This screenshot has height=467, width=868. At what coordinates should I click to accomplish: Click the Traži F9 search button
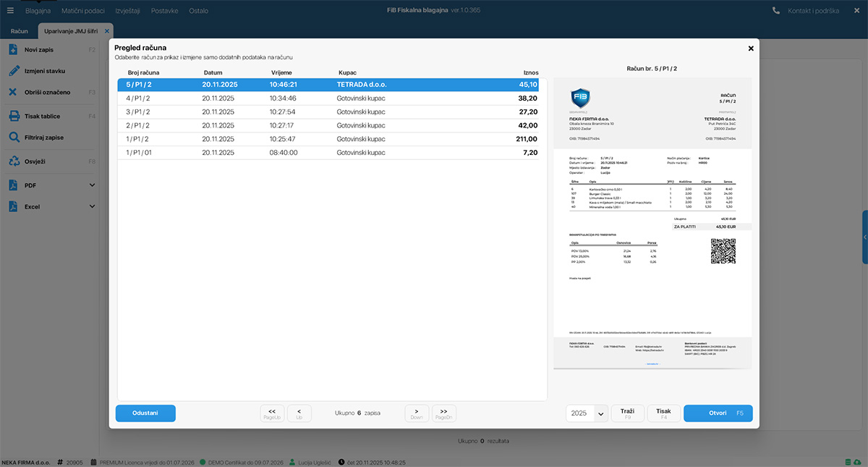click(x=627, y=413)
